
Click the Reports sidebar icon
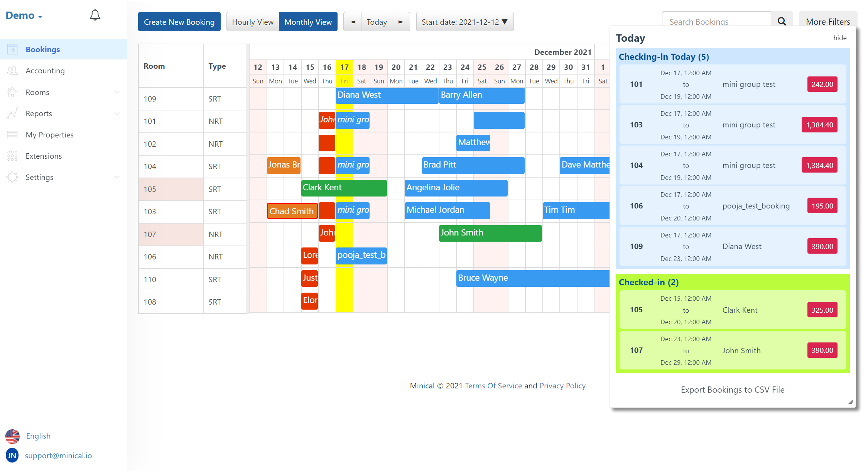(x=13, y=113)
